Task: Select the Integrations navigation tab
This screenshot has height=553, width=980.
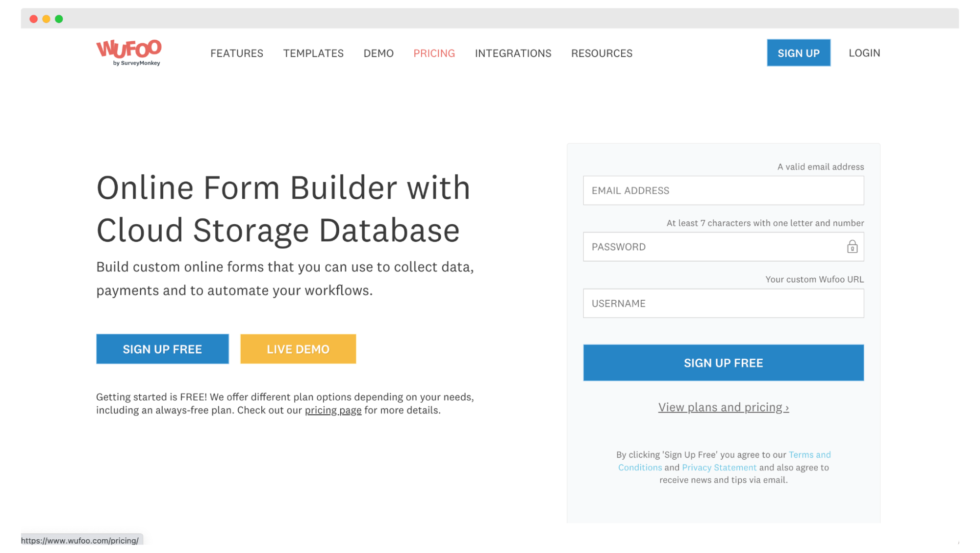Action: point(513,53)
